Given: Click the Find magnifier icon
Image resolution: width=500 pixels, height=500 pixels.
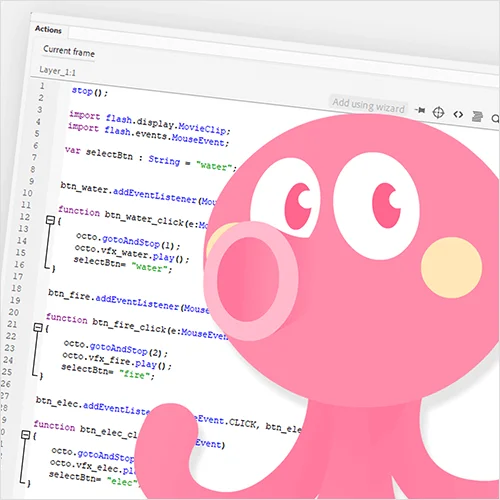Looking at the screenshot, I should pyautogui.click(x=496, y=118).
